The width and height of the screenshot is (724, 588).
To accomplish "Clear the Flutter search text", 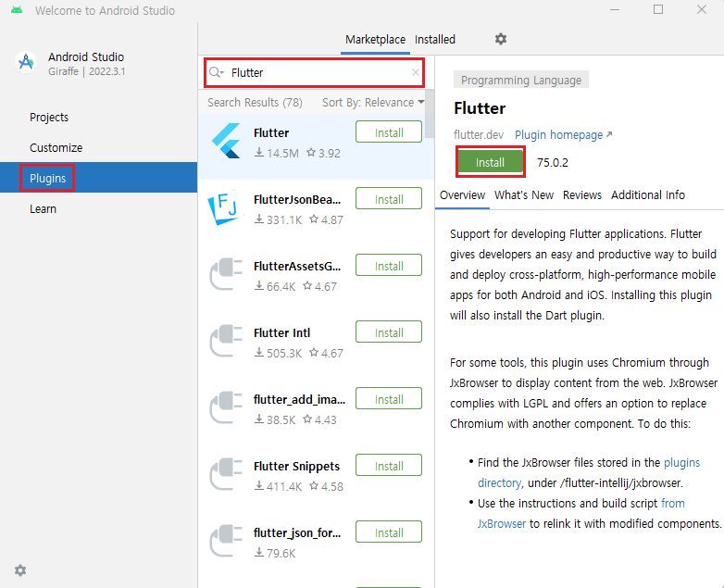I will click(x=415, y=72).
